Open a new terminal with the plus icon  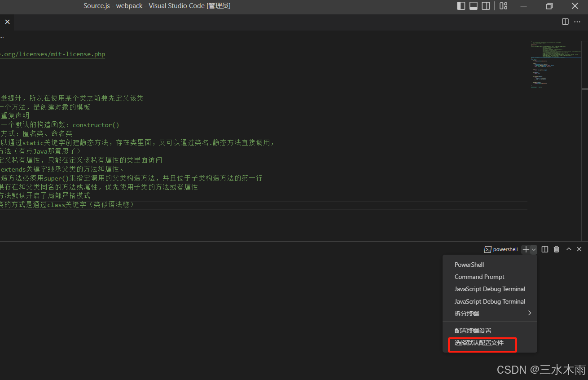coord(525,249)
